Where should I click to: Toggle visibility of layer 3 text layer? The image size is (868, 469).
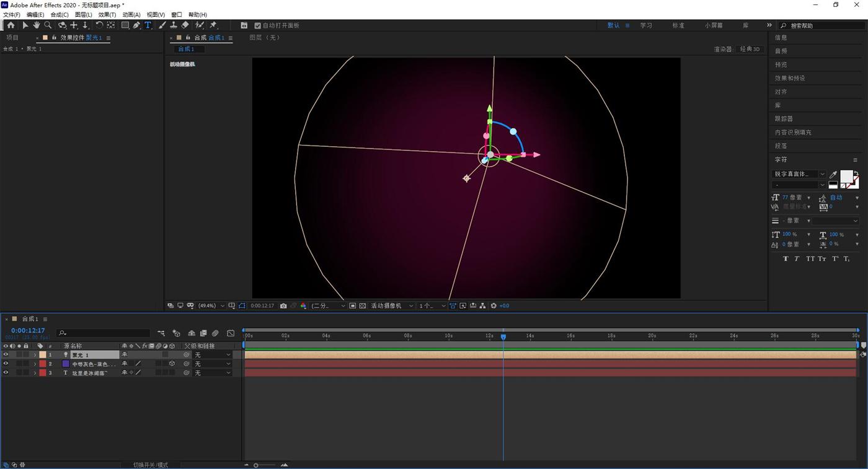6,373
